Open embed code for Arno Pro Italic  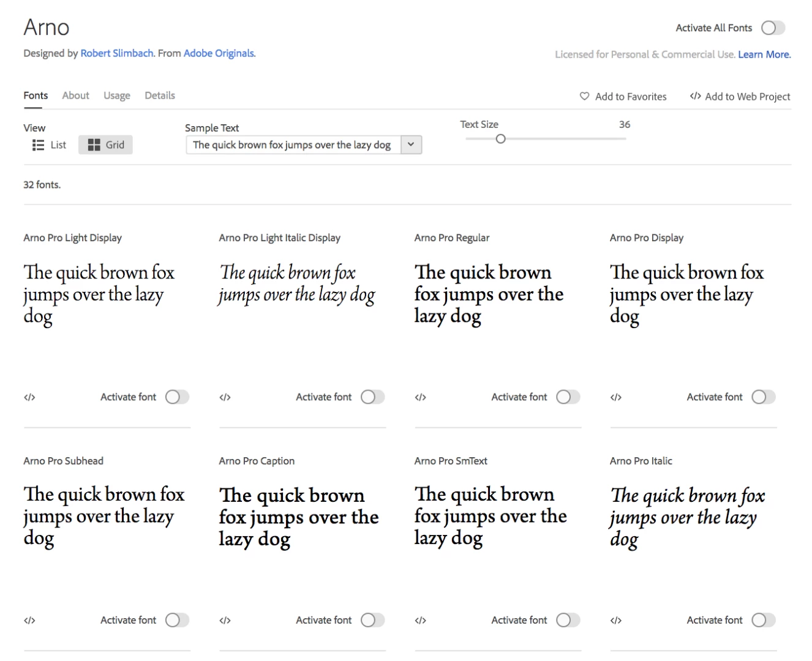click(616, 621)
